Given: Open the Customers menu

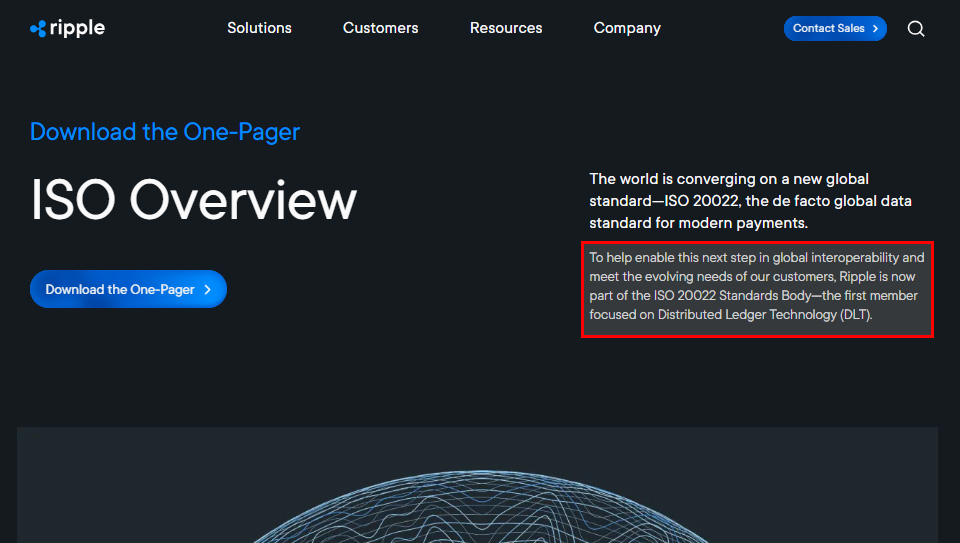Looking at the screenshot, I should pyautogui.click(x=381, y=28).
